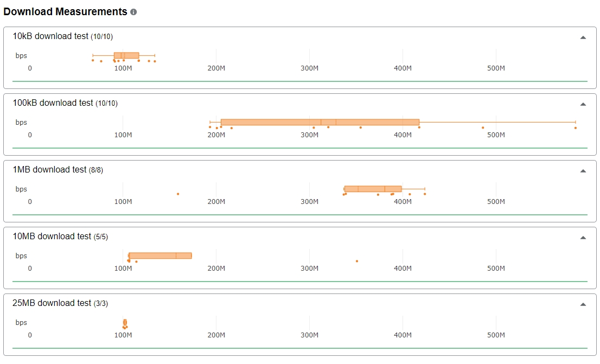This screenshot has width=600, height=364.
Task: Collapse the 25MB download test panel arrow
Action: [583, 304]
